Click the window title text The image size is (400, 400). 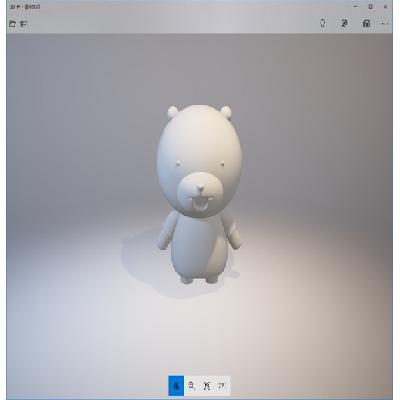(25, 7)
